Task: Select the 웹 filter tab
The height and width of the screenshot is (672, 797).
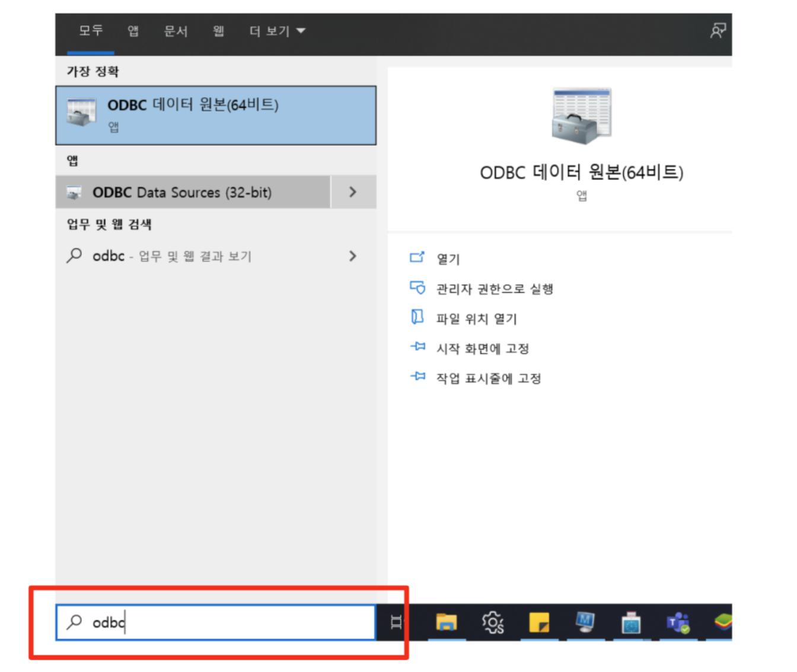Action: tap(218, 31)
